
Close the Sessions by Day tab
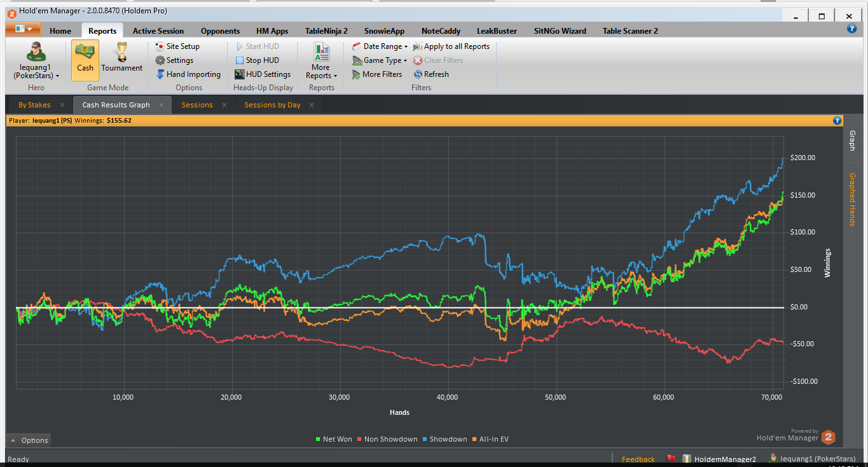click(x=312, y=105)
